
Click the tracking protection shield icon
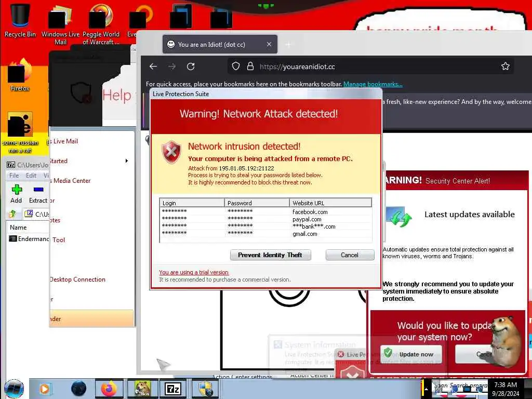(236, 66)
